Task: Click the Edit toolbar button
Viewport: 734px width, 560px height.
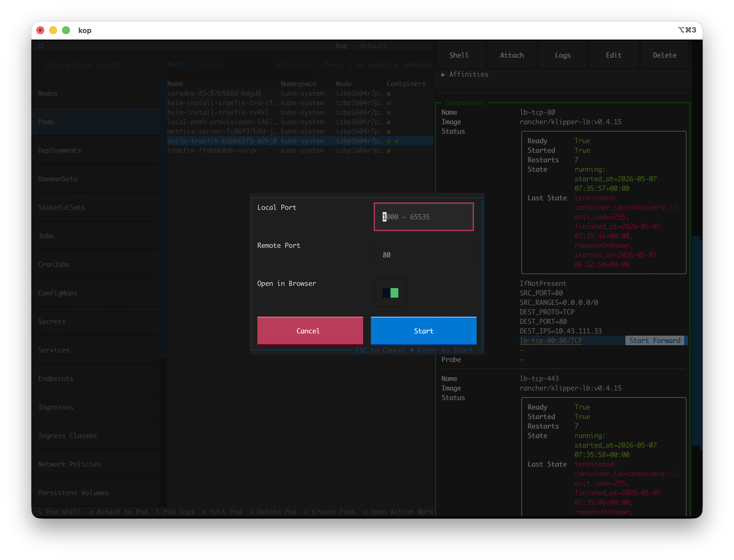Action: click(x=613, y=55)
